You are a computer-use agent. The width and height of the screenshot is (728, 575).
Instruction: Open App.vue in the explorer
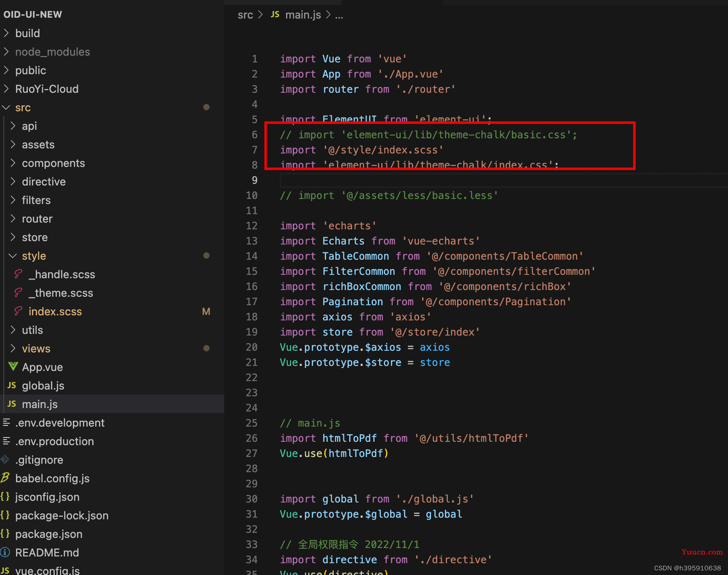[x=43, y=367]
